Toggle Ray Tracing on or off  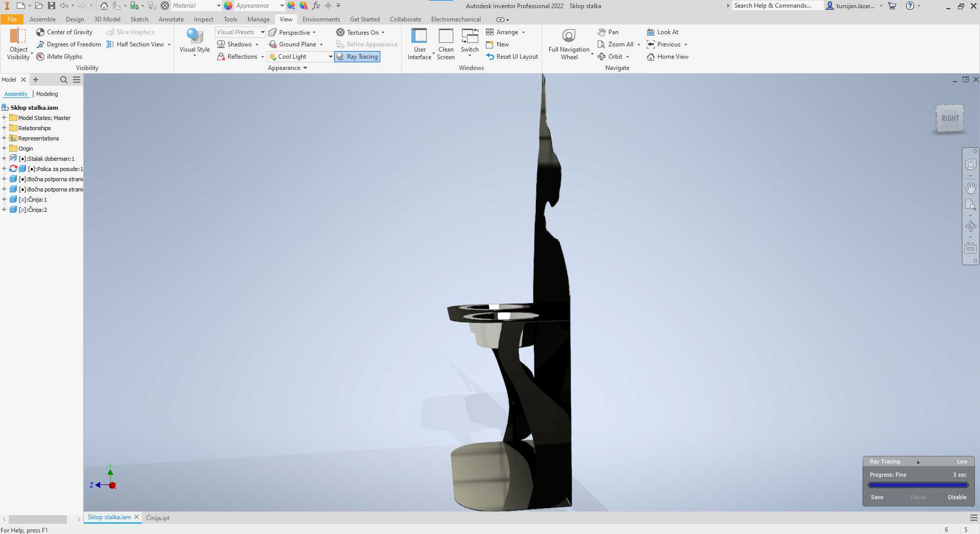(x=357, y=57)
